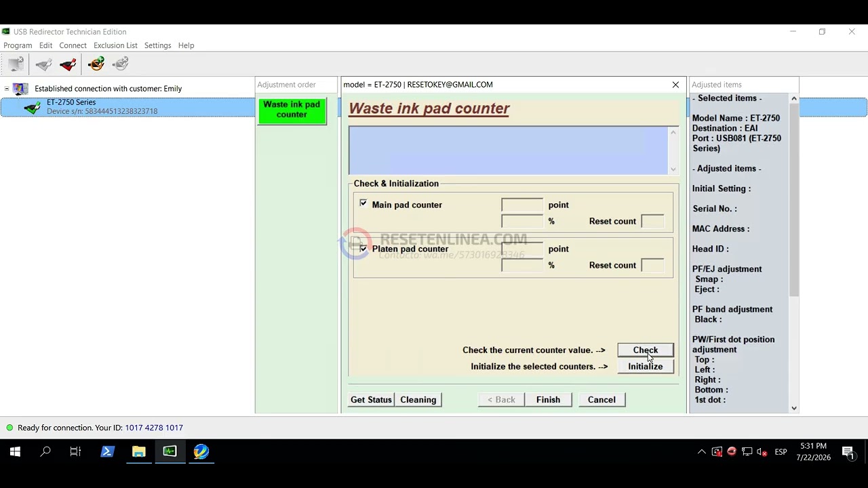Viewport: 868px width, 488px height.
Task: Click the greyed remove exclusion toolbar icon
Action: coord(121,64)
